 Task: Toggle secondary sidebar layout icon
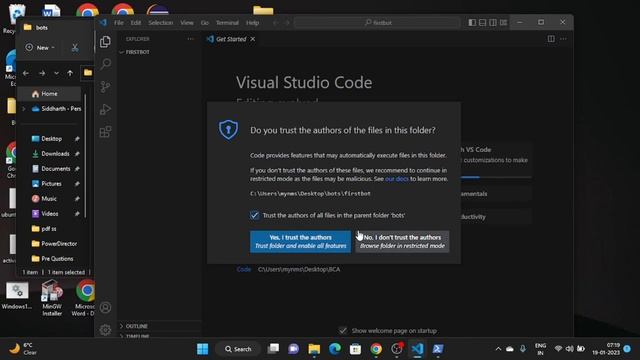[x=493, y=22]
